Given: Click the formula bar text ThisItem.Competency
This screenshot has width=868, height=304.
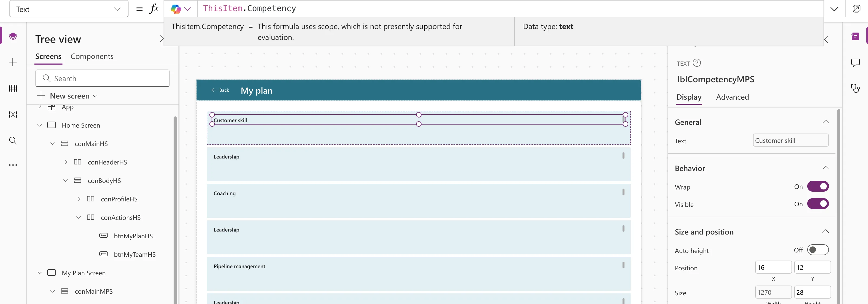Looking at the screenshot, I should 249,8.
